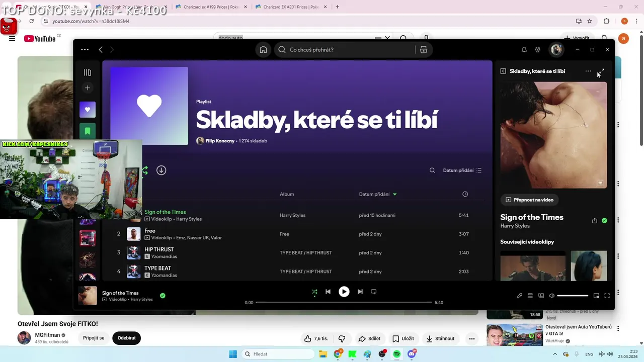Open Spotify home via the house icon
The height and width of the screenshot is (362, 644).
pyautogui.click(x=263, y=50)
